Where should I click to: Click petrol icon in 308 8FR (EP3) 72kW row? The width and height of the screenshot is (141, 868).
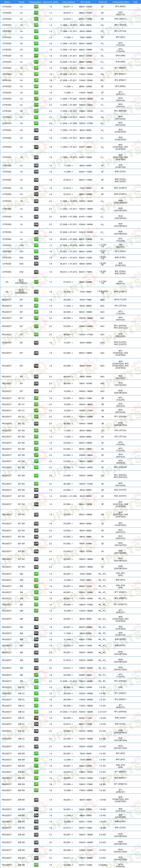36,580
